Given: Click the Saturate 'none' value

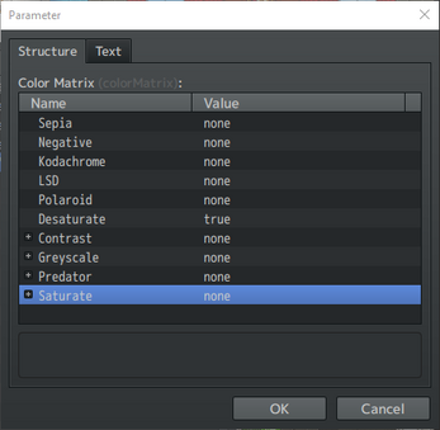Looking at the screenshot, I should [x=217, y=297].
